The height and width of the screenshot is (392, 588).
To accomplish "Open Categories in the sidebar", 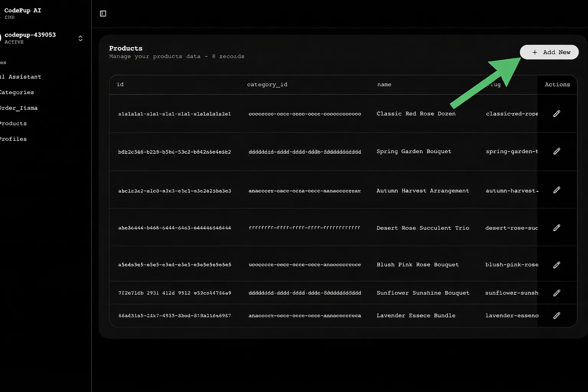I will pos(16,92).
